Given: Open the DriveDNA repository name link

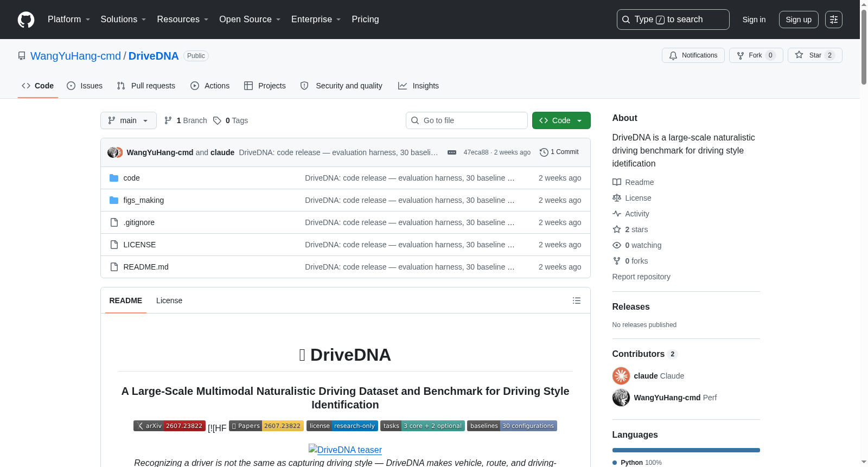Looking at the screenshot, I should (x=154, y=56).
